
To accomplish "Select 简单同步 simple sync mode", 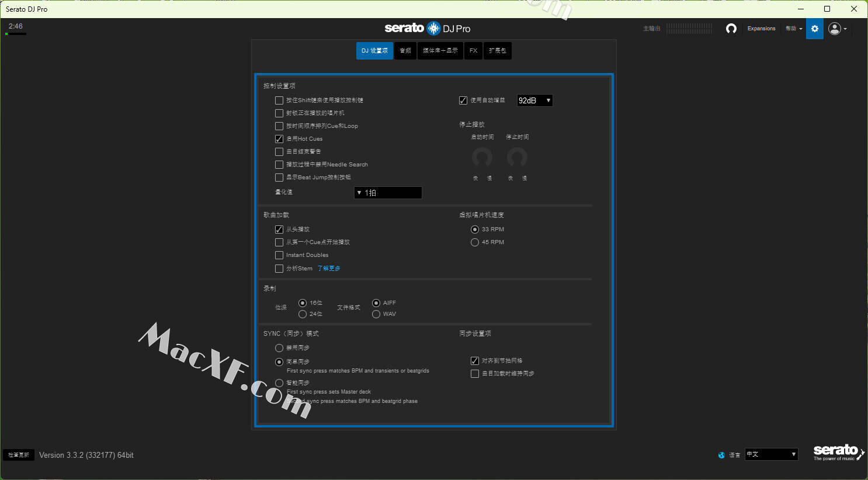I will (x=279, y=362).
